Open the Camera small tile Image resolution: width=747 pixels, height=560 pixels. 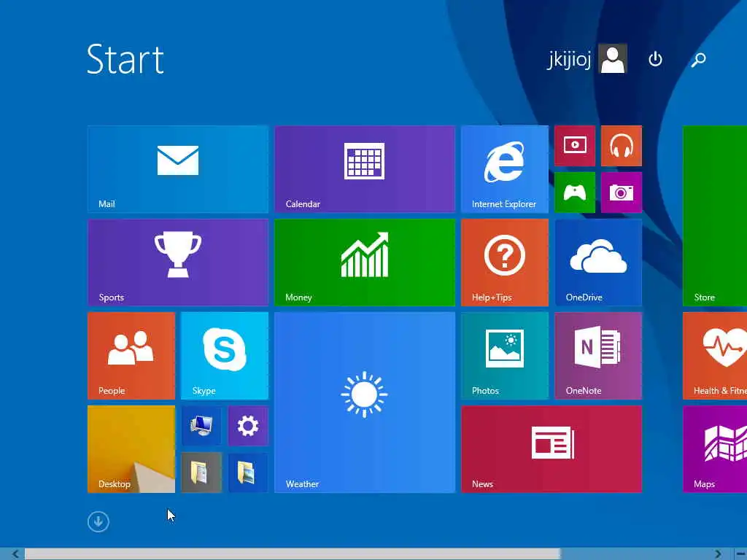622,192
